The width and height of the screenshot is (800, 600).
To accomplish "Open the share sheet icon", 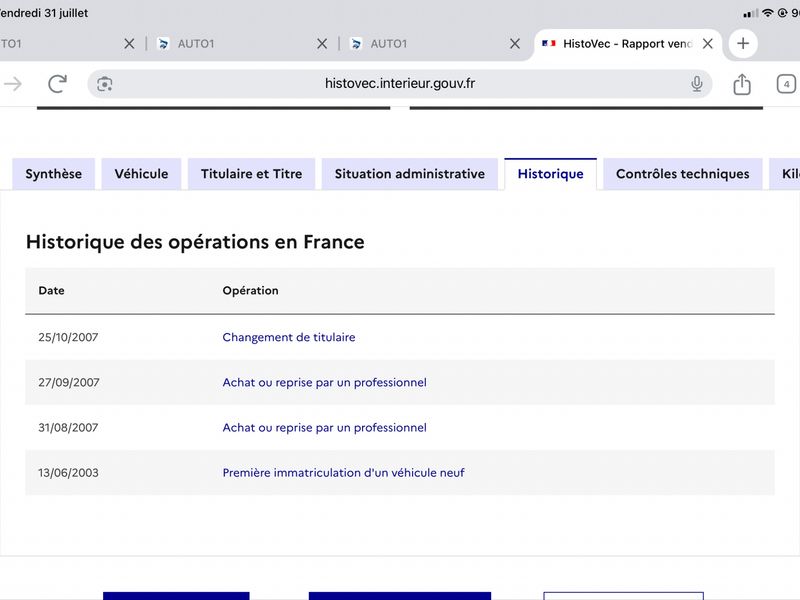I will point(742,84).
